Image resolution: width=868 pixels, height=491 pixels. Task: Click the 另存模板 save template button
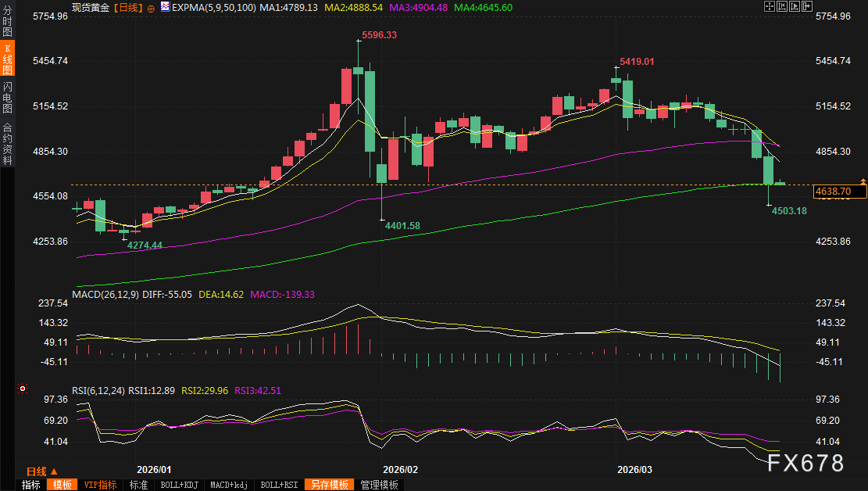[330, 484]
